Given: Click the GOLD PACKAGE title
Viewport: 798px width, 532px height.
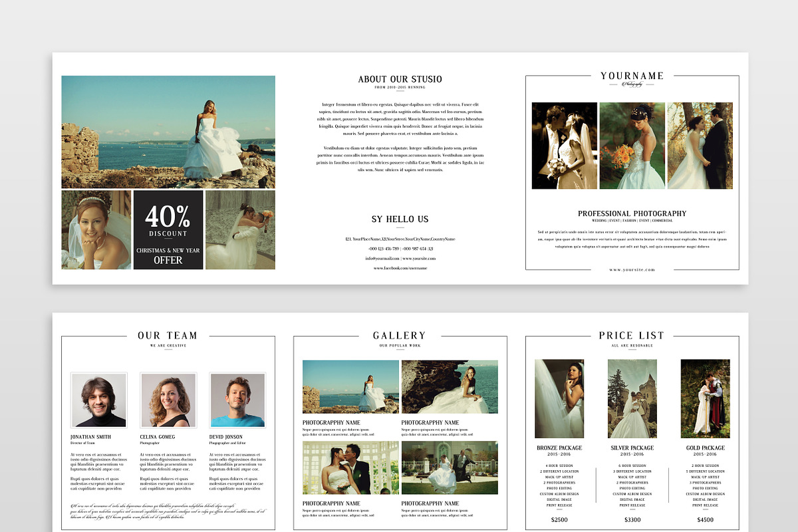Looking at the screenshot, I should (x=705, y=448).
